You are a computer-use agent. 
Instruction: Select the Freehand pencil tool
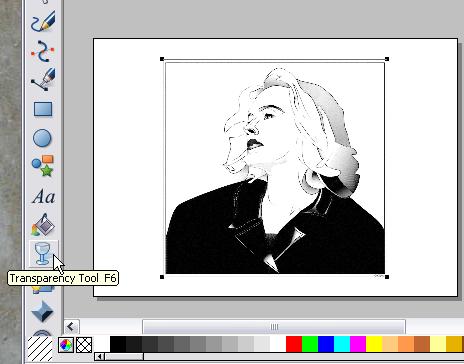(43, 21)
